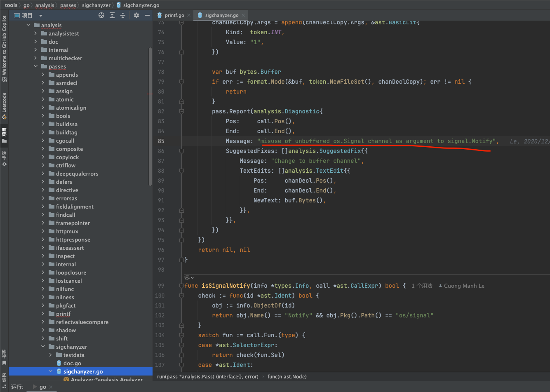550x392 pixels.
Task: Toggle fold marker on line 82
Action: [181, 111]
